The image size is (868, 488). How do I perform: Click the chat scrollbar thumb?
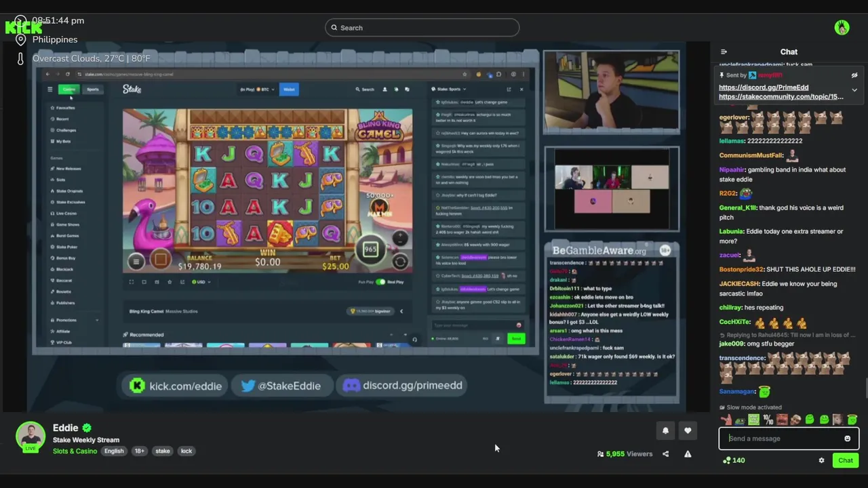click(866, 389)
